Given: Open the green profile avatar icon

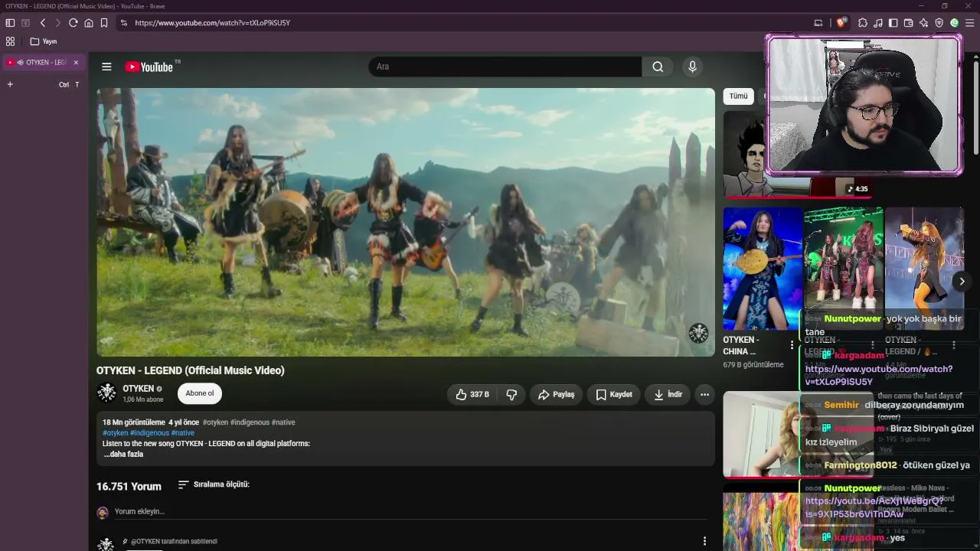Looking at the screenshot, I should point(955,23).
